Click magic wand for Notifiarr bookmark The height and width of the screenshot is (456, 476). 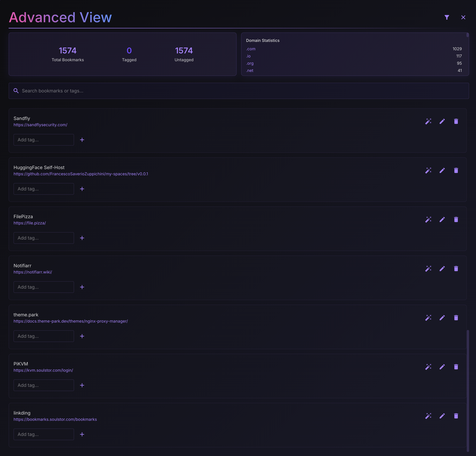click(428, 269)
